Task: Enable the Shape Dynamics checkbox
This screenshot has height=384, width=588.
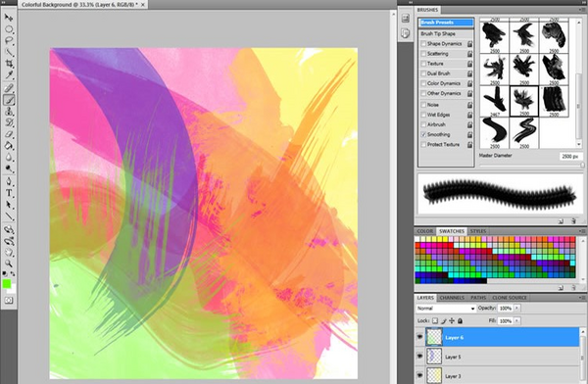Action: coord(423,44)
